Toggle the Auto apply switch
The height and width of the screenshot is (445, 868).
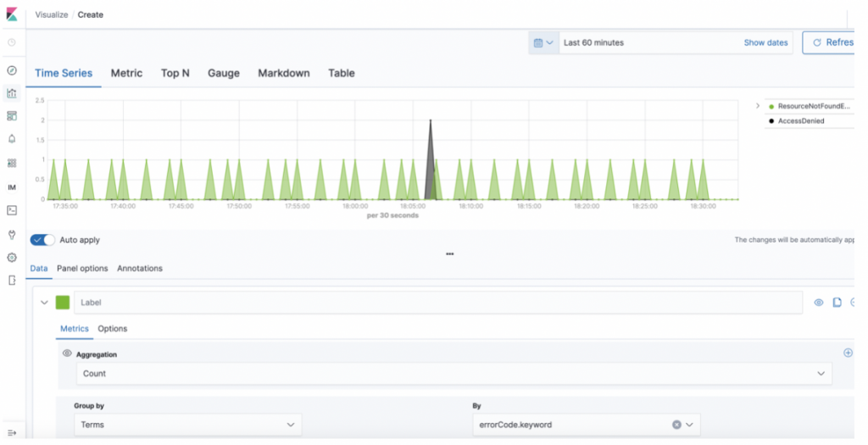pos(42,240)
